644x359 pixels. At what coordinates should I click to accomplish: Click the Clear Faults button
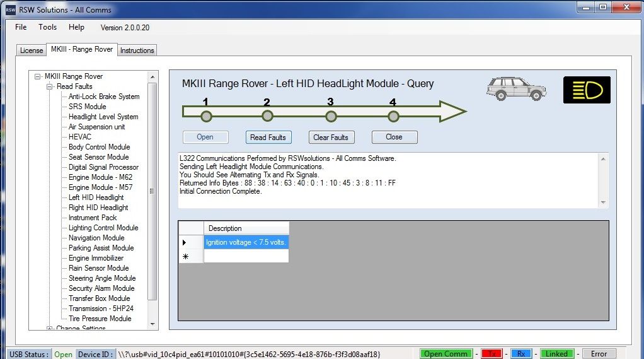[x=331, y=138]
